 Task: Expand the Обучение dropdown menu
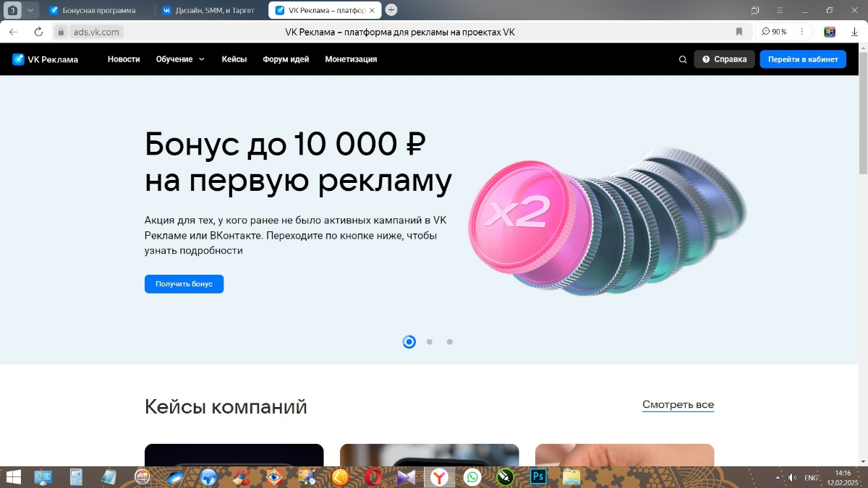tap(179, 59)
